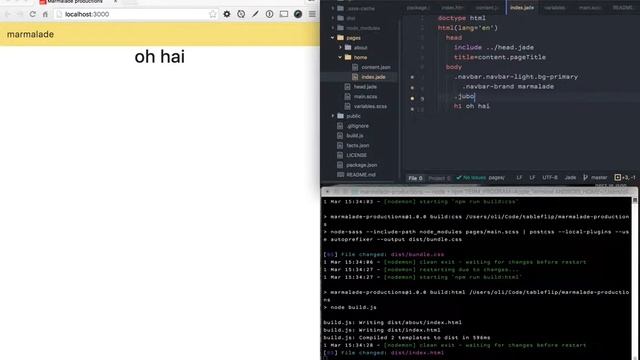Go forward in browser history

20,14
